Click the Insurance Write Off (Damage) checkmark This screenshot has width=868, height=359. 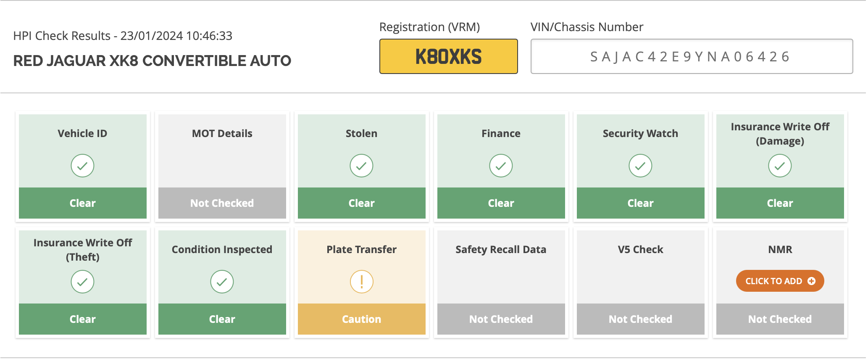tap(780, 166)
